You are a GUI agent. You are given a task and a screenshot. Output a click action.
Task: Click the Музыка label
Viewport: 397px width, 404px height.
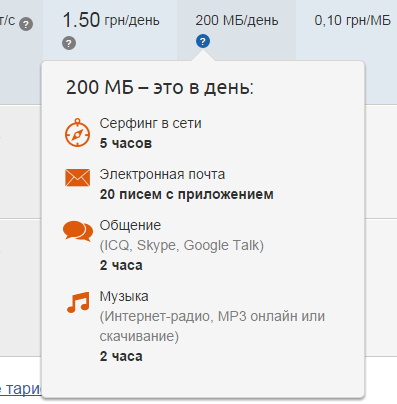[124, 296]
